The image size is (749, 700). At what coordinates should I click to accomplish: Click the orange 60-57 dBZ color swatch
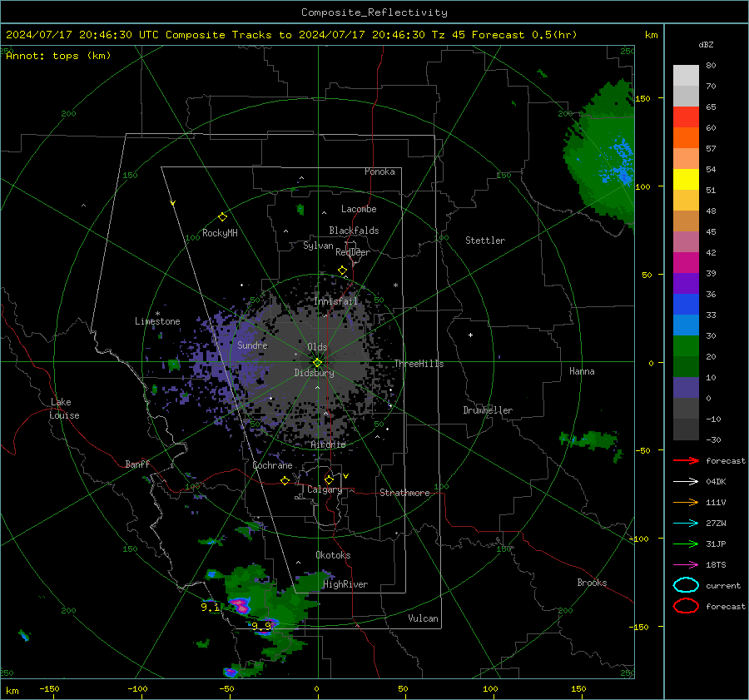686,138
